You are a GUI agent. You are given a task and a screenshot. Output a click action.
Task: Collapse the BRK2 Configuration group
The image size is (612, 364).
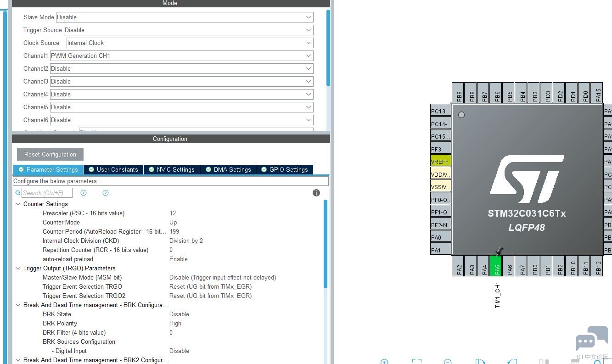(18, 360)
